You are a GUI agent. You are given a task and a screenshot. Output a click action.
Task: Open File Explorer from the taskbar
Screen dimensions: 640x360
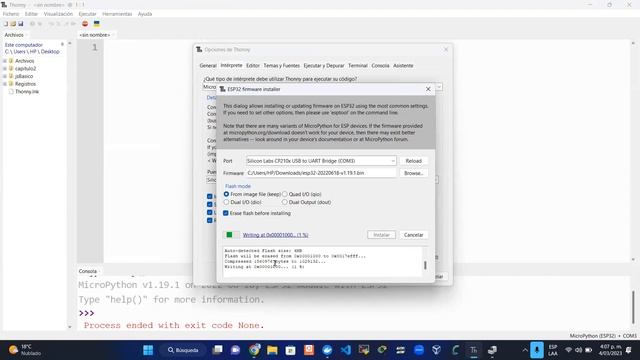[272, 350]
